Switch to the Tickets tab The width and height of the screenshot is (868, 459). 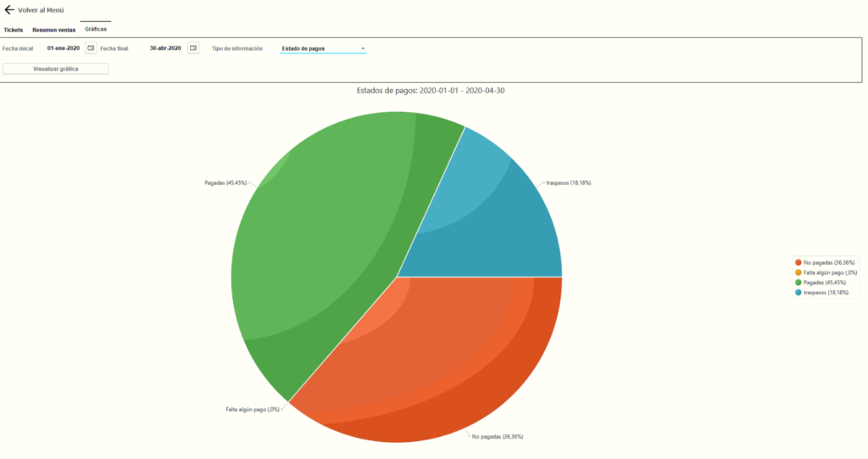point(14,30)
